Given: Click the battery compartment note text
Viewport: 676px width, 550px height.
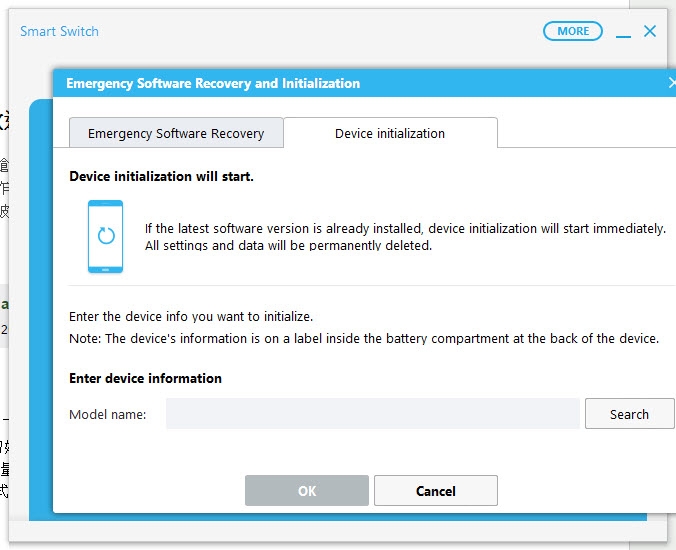Looking at the screenshot, I should pos(364,338).
